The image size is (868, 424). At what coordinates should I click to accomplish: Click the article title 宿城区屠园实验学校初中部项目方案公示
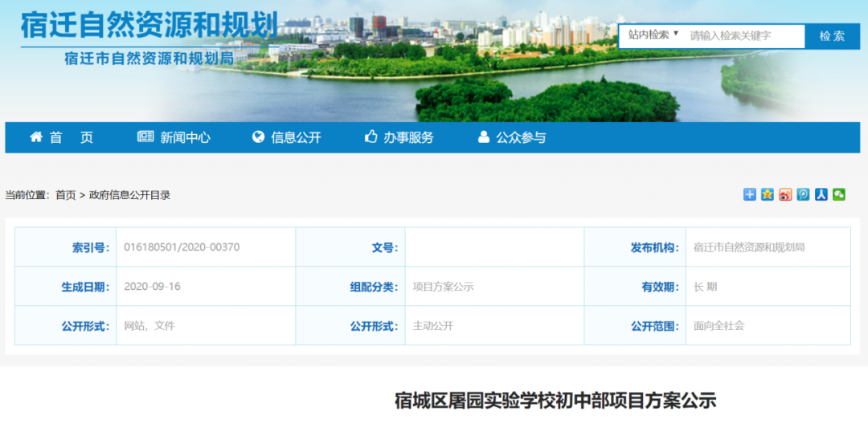(555, 400)
